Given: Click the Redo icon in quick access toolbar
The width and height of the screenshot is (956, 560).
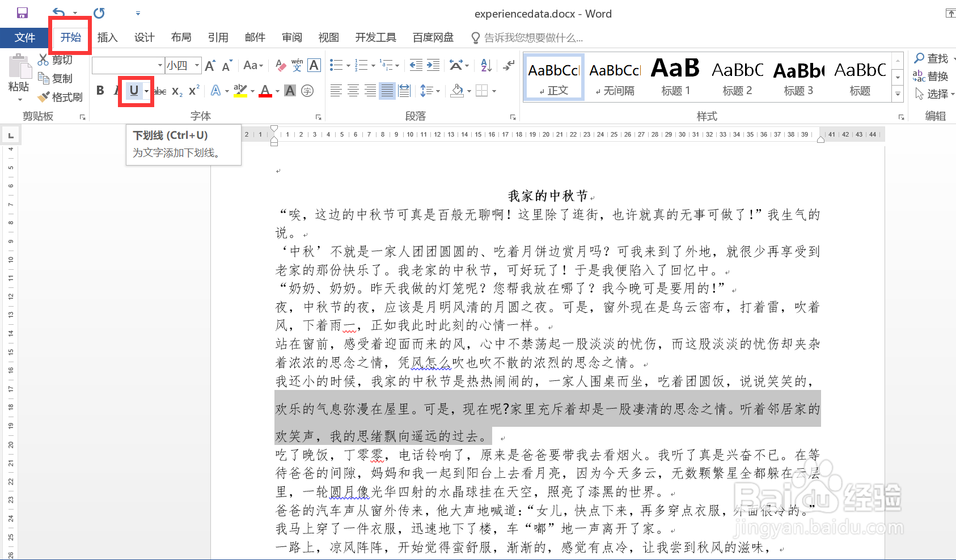Looking at the screenshot, I should (x=99, y=12).
